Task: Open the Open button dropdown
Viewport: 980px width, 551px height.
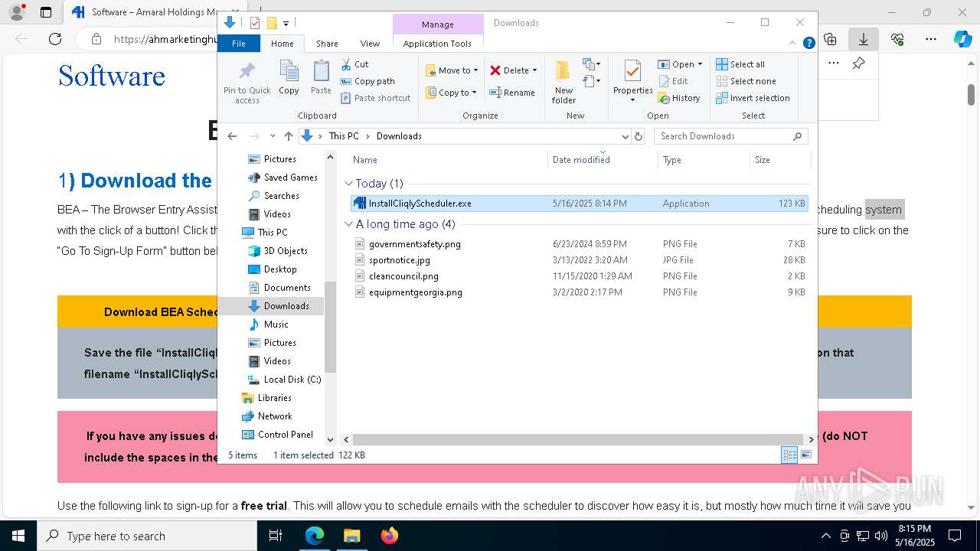Action: pyautogui.click(x=700, y=64)
